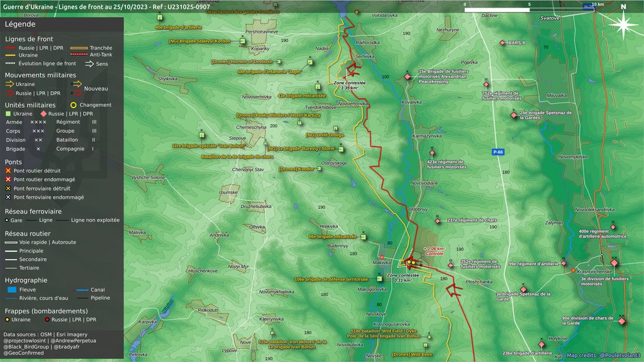Screen dimensions: 644x362
Task: Click the 'Légende' heading
Action: click(20, 25)
